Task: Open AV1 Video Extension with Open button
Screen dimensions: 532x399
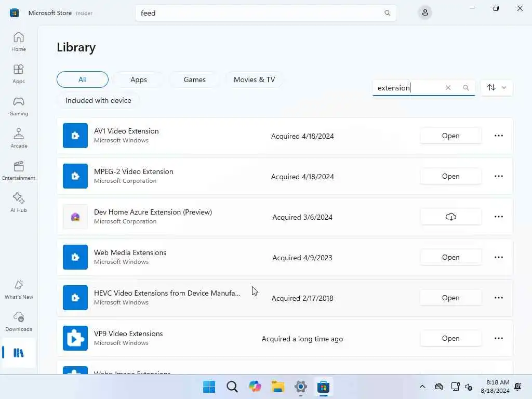Action: click(450, 136)
